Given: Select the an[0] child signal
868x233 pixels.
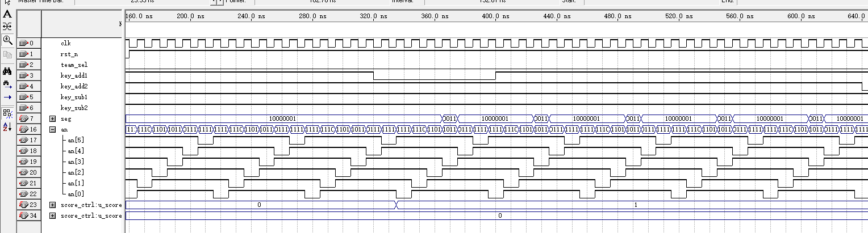Looking at the screenshot, I should (76, 194).
